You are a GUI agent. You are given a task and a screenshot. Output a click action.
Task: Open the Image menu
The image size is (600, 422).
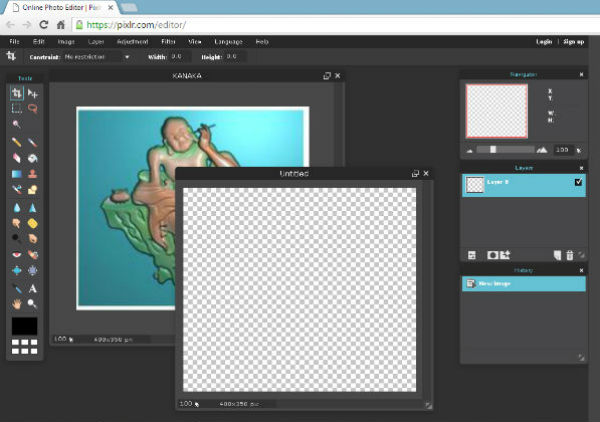point(66,42)
